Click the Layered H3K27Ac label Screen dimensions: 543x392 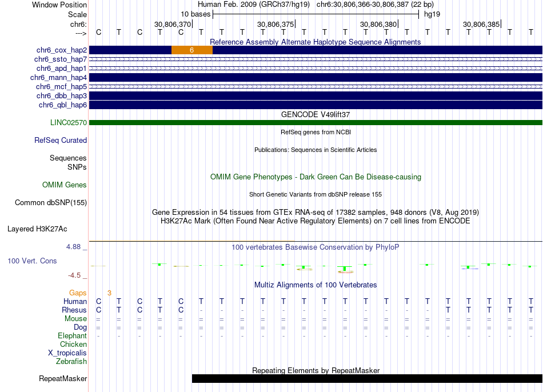tap(37, 229)
